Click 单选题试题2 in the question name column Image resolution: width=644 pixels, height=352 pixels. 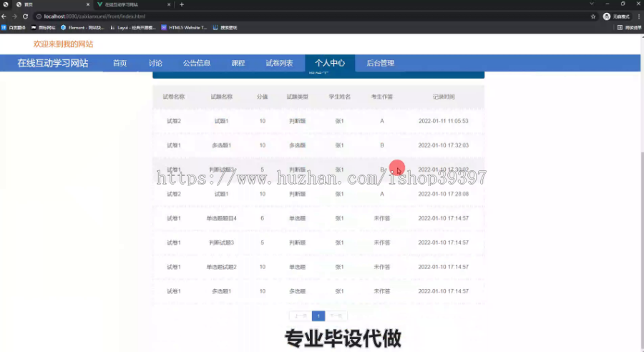[221, 267]
